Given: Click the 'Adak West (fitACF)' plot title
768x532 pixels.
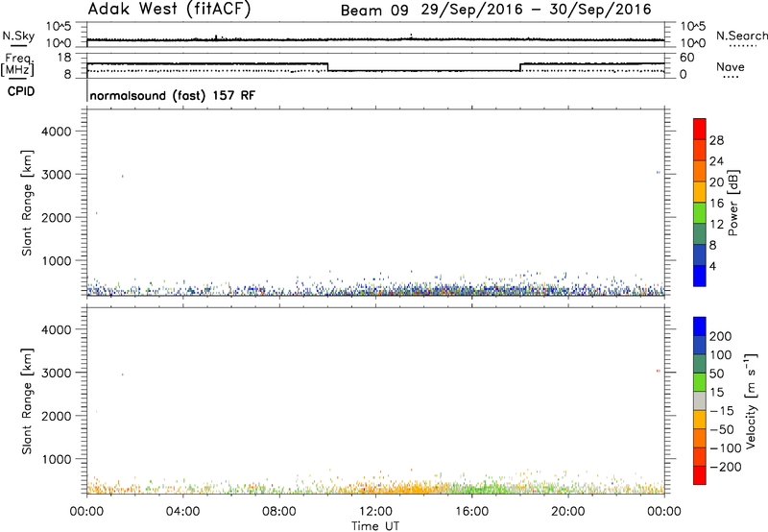Looking at the screenshot, I should pos(169,10).
